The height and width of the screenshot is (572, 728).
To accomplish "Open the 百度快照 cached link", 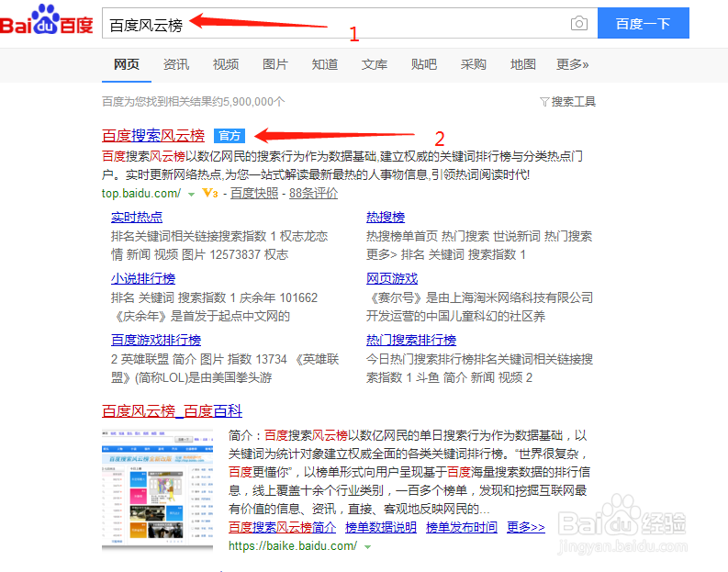I will point(254,193).
